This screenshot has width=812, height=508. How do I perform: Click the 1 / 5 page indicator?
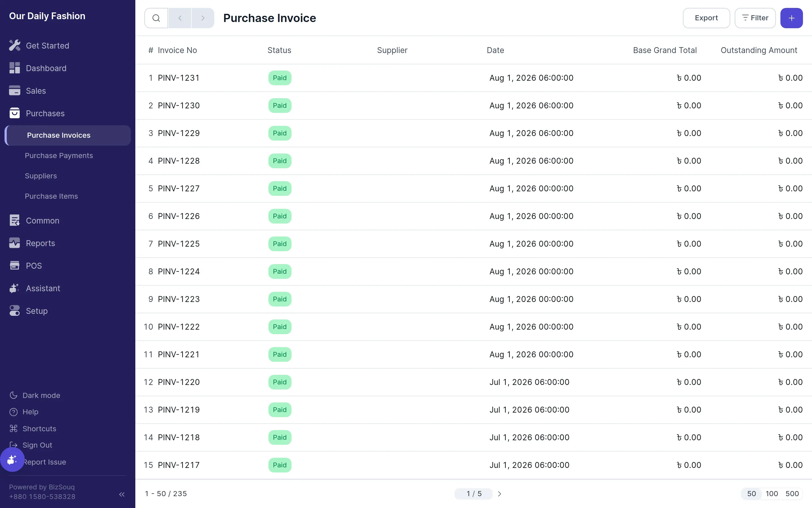pos(473,494)
